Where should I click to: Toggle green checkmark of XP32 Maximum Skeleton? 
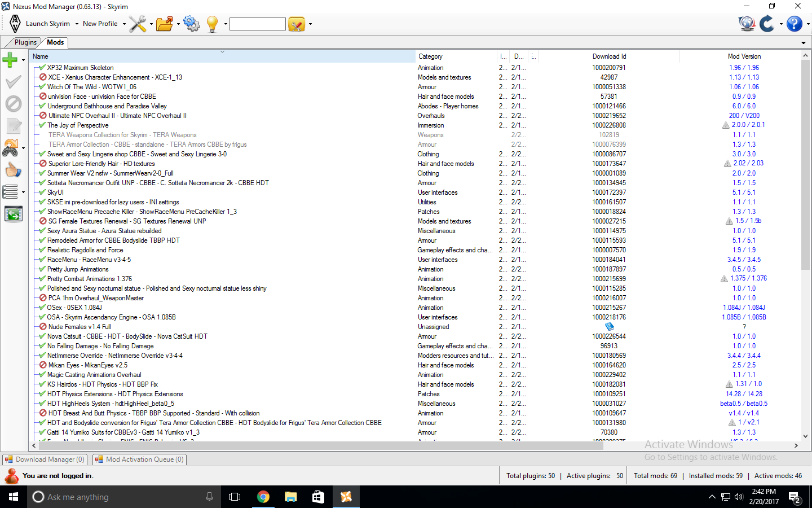(42, 68)
